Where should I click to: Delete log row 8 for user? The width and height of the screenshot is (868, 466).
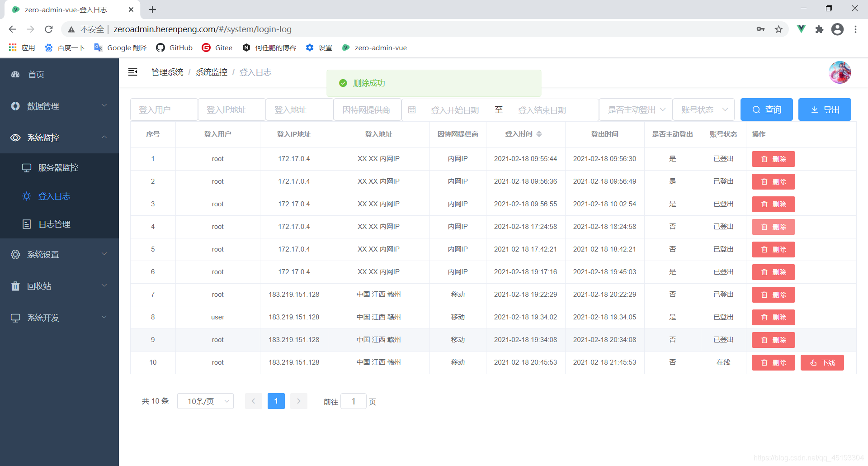[773, 317]
